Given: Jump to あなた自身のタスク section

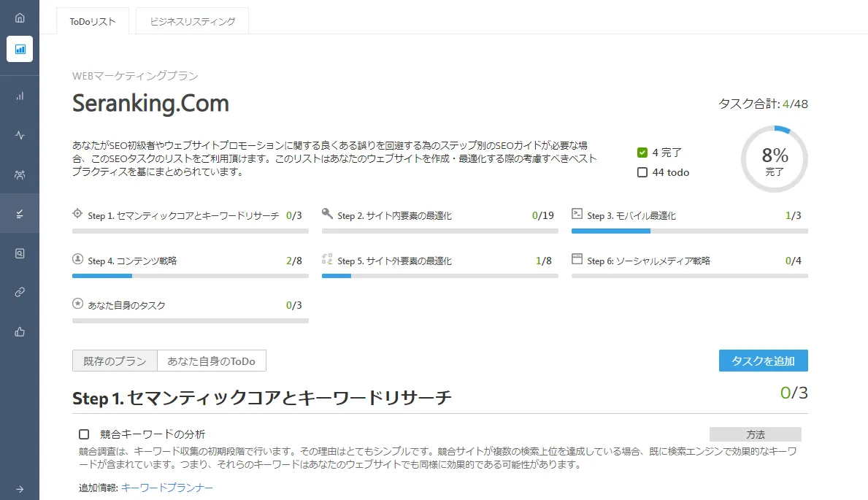Looking at the screenshot, I should [126, 306].
